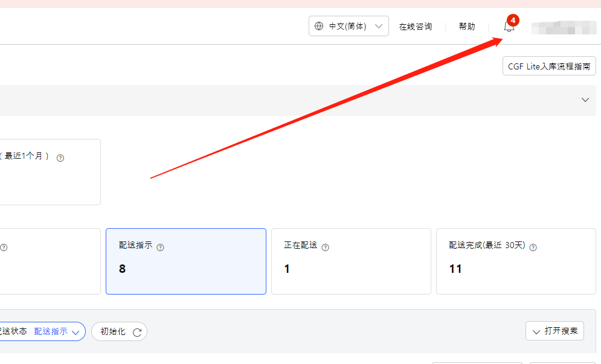Open the 帮助 menu

pos(466,26)
